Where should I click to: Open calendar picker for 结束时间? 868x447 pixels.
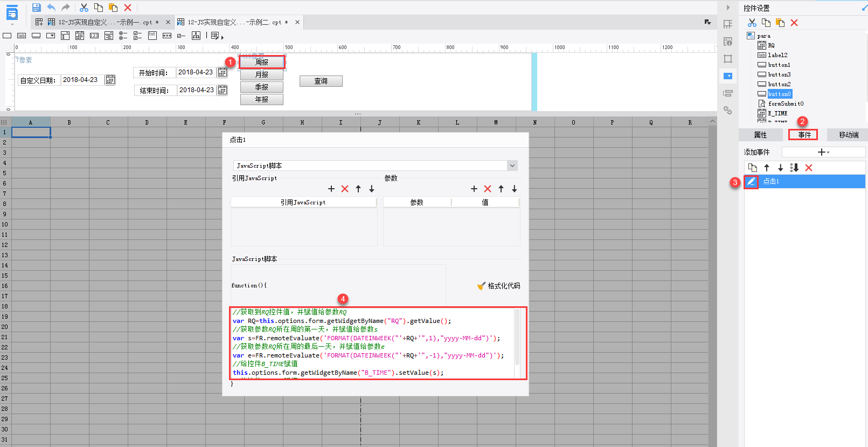[x=223, y=90]
